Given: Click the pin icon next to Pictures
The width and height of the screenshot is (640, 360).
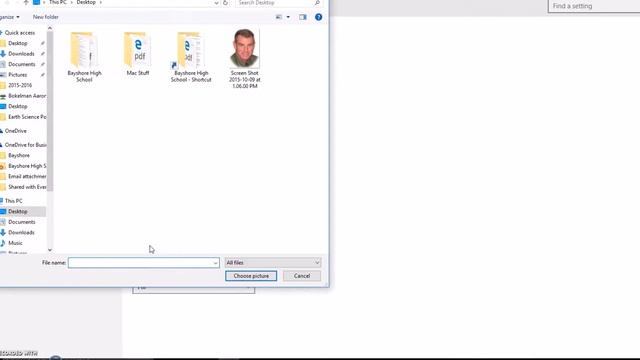Looking at the screenshot, I should [x=42, y=75].
